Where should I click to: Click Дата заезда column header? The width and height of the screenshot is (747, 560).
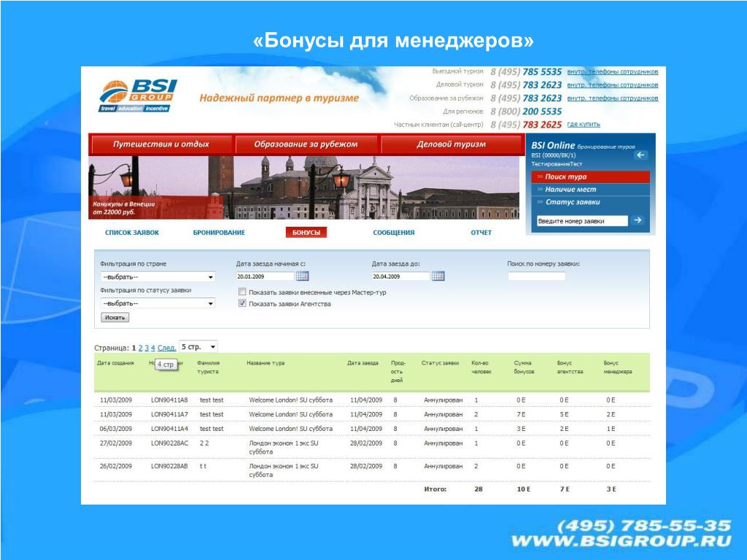click(x=363, y=363)
